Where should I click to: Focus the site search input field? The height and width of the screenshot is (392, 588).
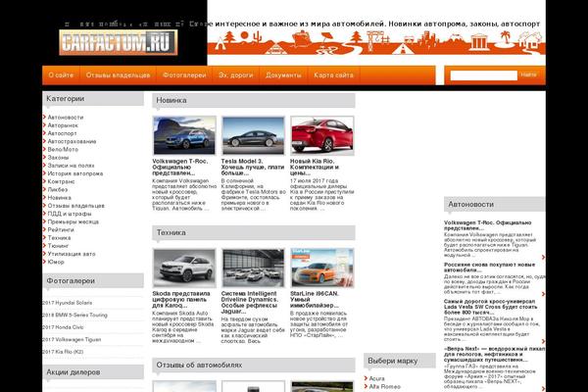pos(484,75)
